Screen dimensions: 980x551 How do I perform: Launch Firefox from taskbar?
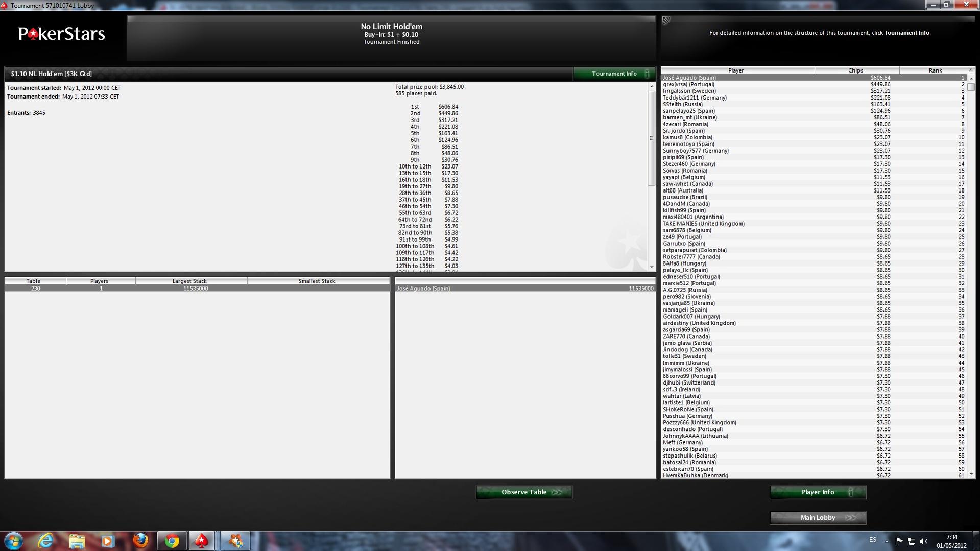point(140,541)
